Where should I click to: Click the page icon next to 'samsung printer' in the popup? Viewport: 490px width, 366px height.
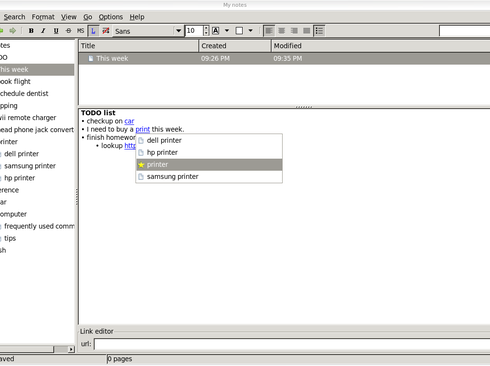pyautogui.click(x=141, y=177)
